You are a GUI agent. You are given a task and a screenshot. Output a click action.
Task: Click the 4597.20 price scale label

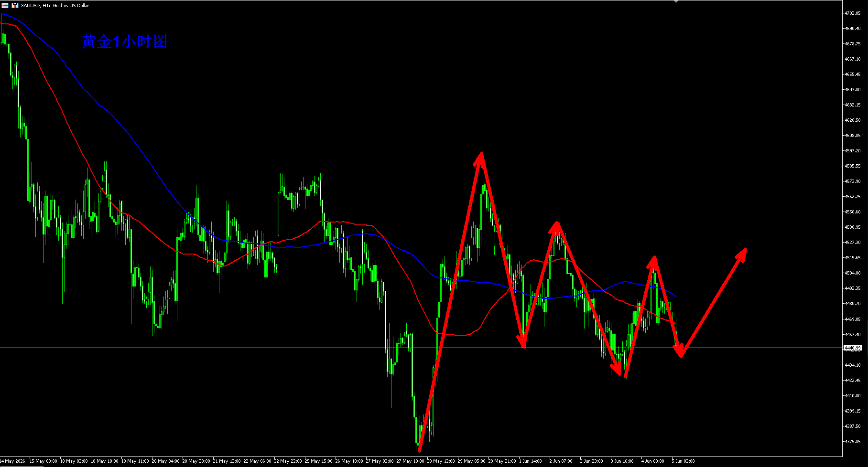[x=853, y=151]
